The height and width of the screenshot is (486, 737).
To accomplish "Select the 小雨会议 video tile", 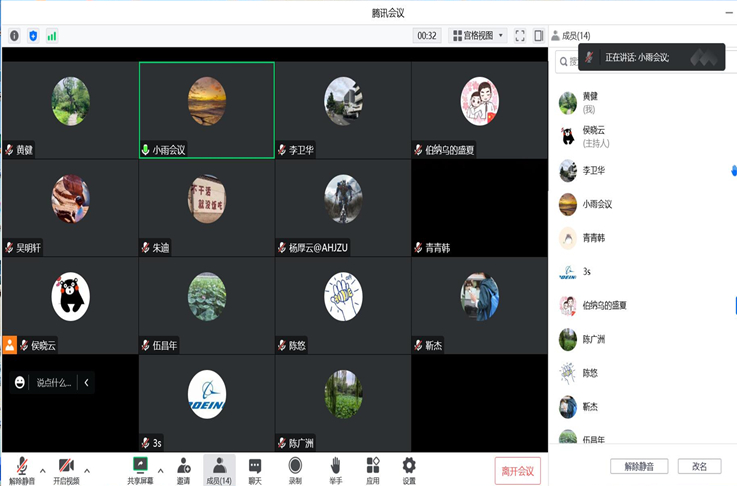I will [x=206, y=110].
